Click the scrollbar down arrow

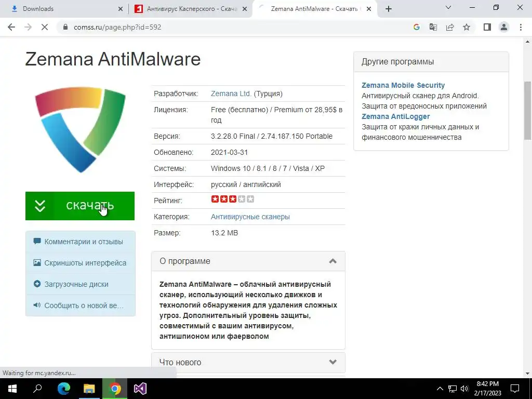(528, 374)
